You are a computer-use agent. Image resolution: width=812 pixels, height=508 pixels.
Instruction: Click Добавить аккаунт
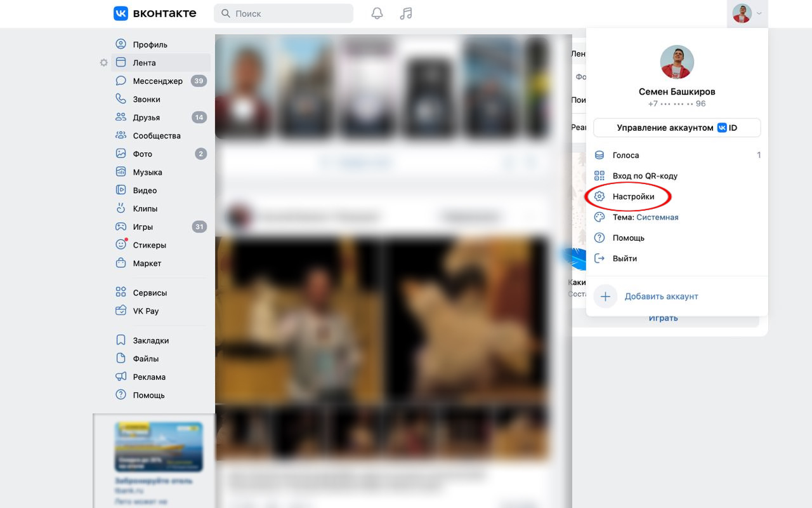pyautogui.click(x=660, y=297)
